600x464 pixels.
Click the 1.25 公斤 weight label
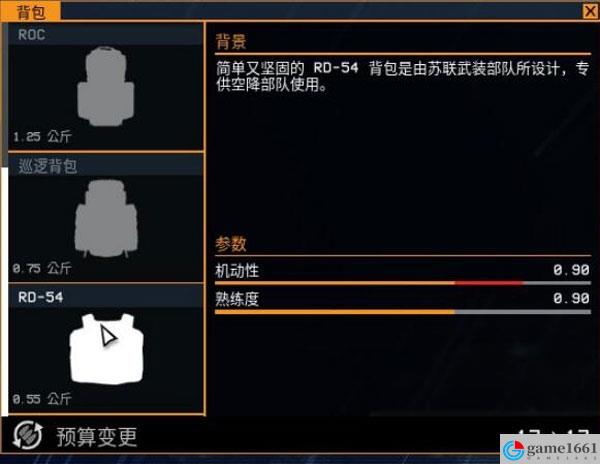pyautogui.click(x=42, y=137)
